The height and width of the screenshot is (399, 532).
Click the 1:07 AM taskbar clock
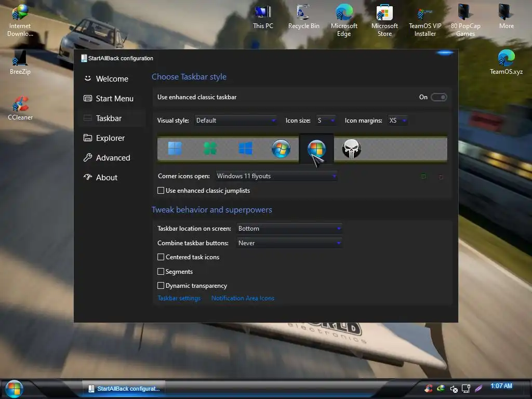(x=501, y=386)
